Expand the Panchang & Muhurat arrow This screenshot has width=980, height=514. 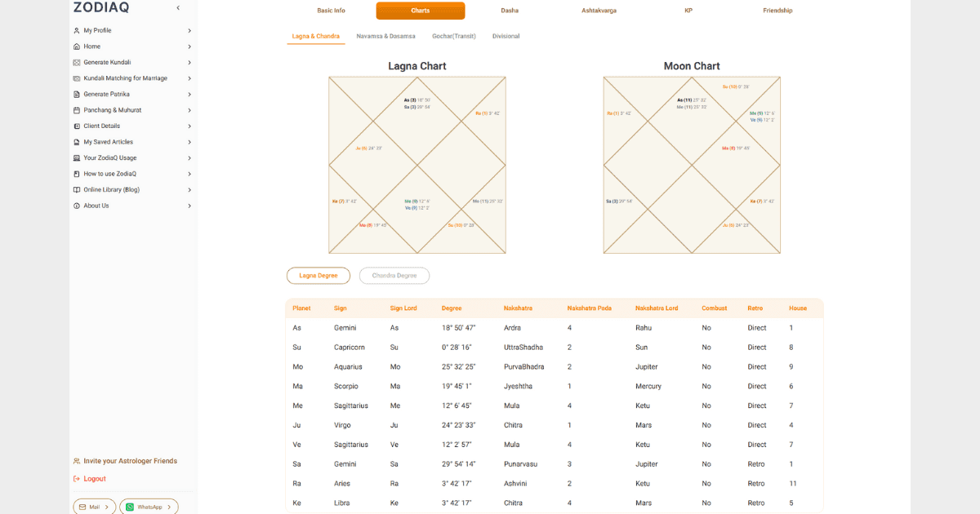(x=189, y=110)
